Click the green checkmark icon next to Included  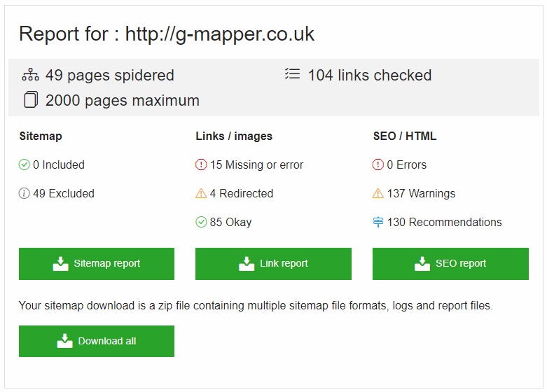click(x=25, y=165)
